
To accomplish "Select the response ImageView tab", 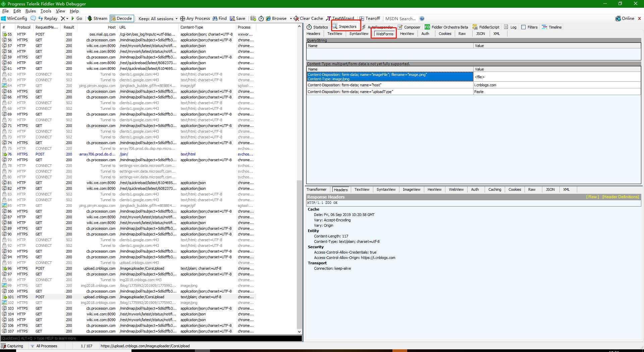I will [412, 189].
